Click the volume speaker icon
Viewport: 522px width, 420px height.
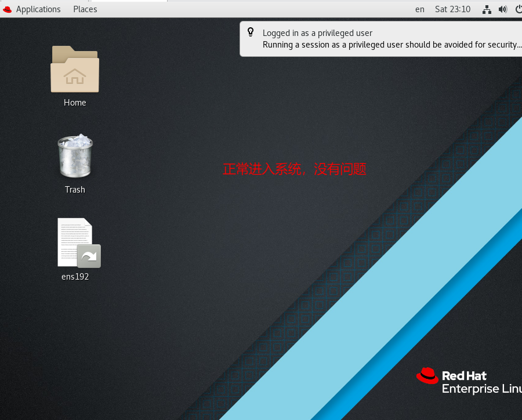[503, 9]
